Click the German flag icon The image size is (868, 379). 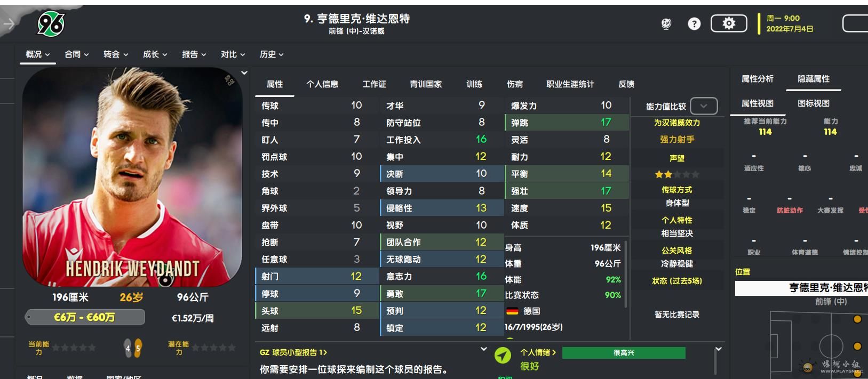[512, 311]
